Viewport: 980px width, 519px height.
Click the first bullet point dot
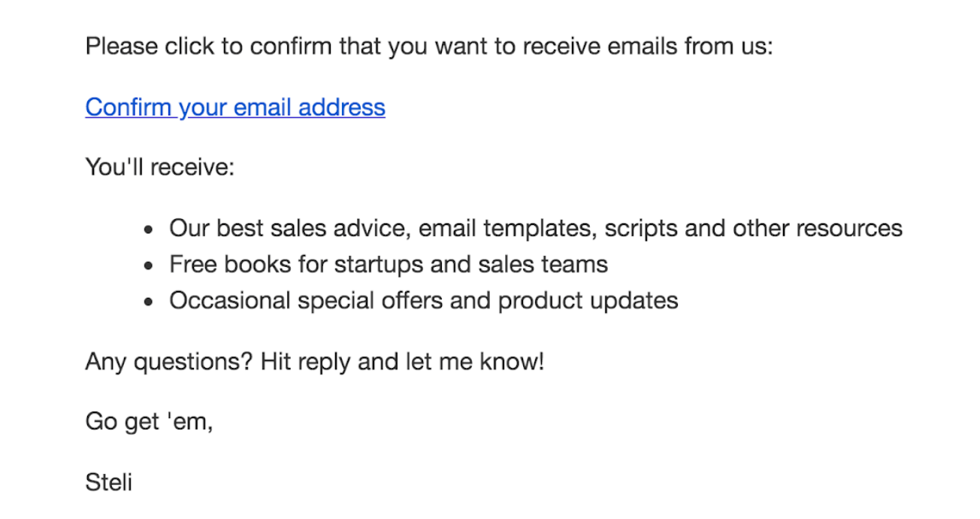tap(150, 229)
